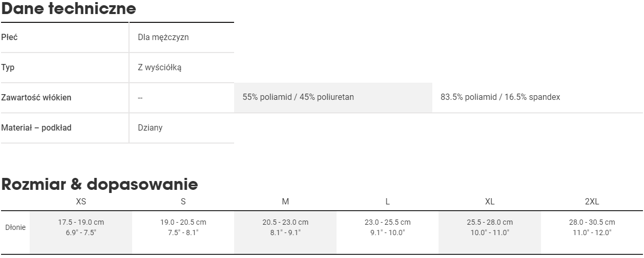The image size is (644, 258).
Task: Click the 28.0 - 30.5 cm measurement cell
Action: click(x=592, y=227)
